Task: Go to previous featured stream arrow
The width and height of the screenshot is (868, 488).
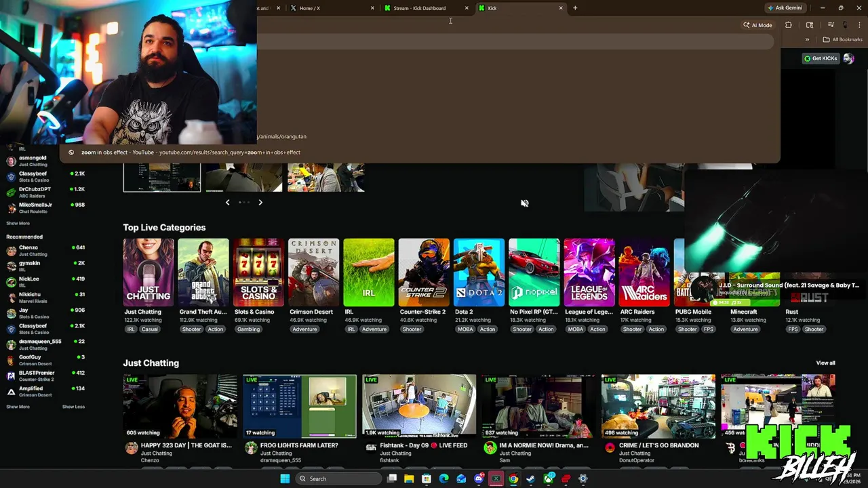Action: pyautogui.click(x=227, y=202)
